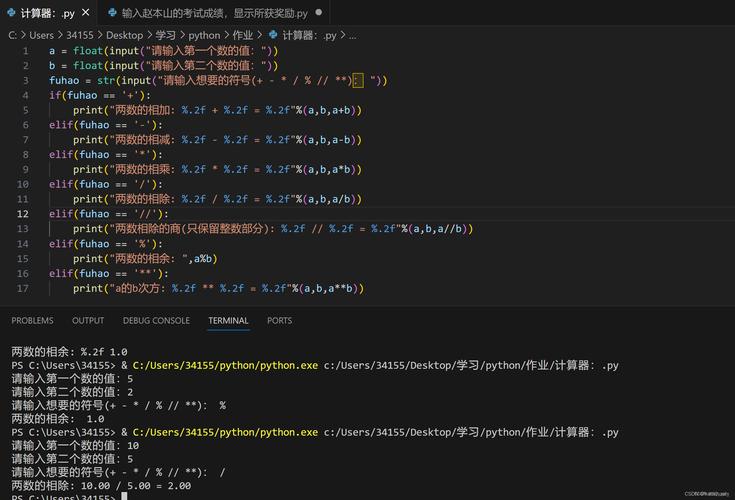Image resolution: width=735 pixels, height=500 pixels.
Task: Switch to 输入赵本山的考试成绩，显示所获奖励.py tab
Action: 214,13
